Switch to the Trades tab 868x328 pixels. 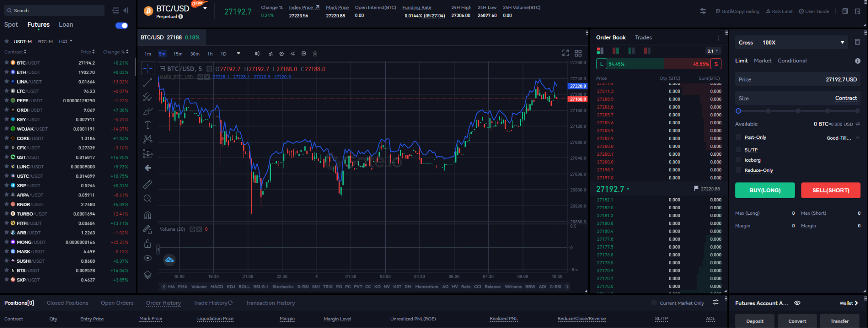coord(643,38)
